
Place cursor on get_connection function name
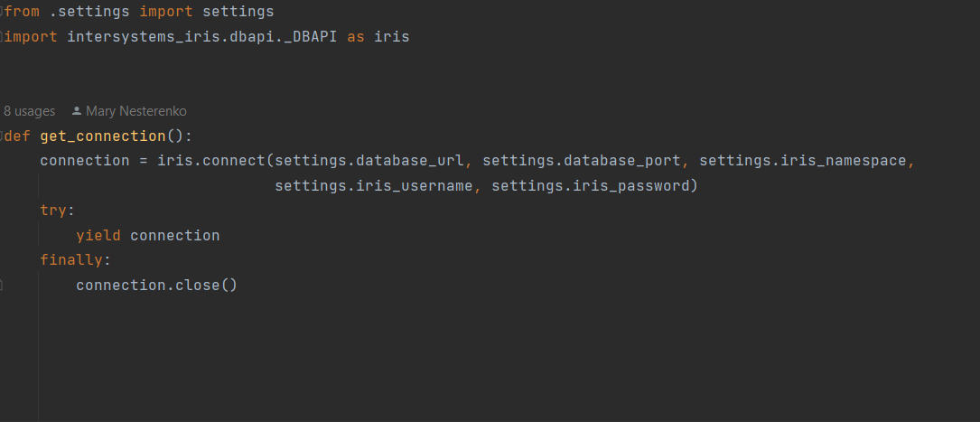click(x=103, y=136)
